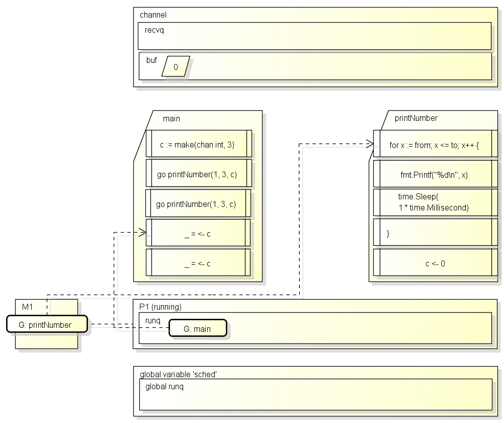Select the 'buf' label in channel
The width and height of the screenshot is (504, 423).
151,60
